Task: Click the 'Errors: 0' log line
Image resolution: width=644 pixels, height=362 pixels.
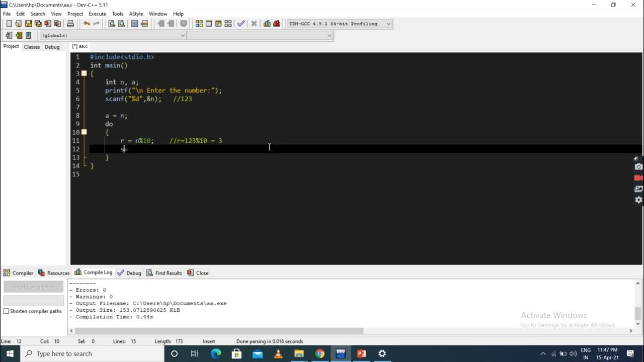Action: tap(88, 290)
